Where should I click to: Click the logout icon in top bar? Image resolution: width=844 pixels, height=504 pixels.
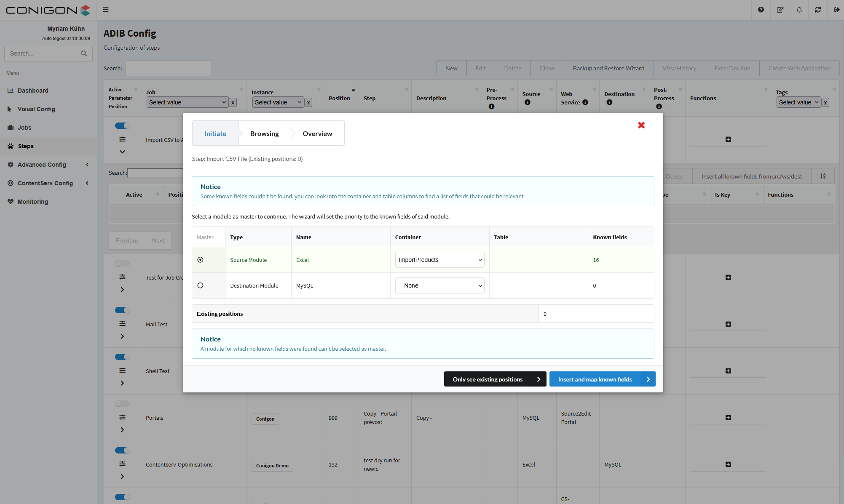coord(836,10)
